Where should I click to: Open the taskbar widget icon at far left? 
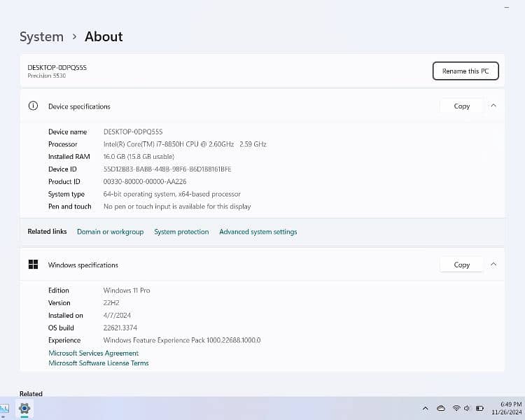4,409
